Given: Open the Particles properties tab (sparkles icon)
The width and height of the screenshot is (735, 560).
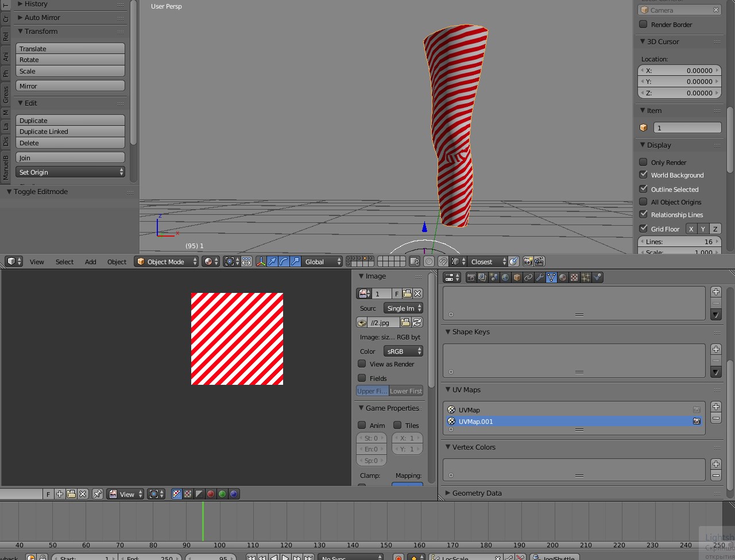Looking at the screenshot, I should [585, 277].
